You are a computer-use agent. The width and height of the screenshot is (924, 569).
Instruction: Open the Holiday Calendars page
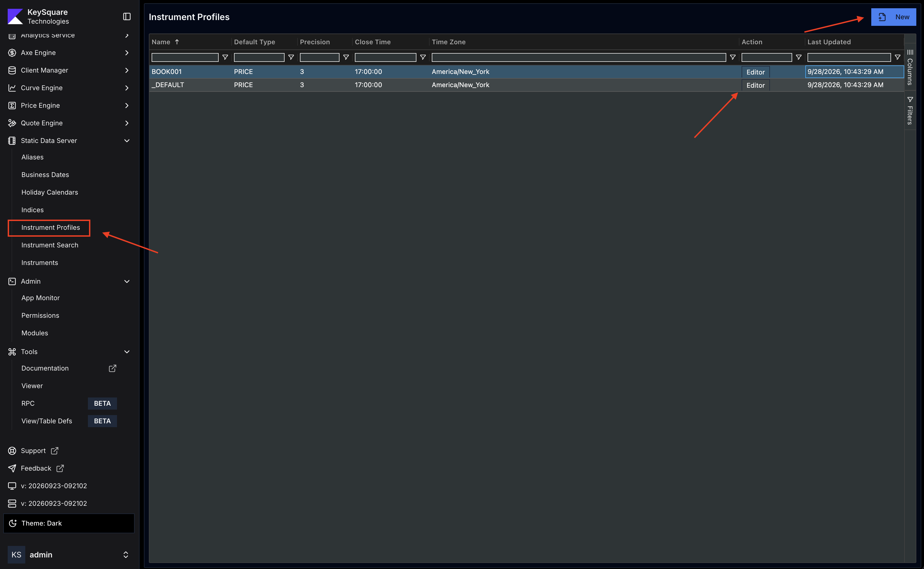pos(50,192)
